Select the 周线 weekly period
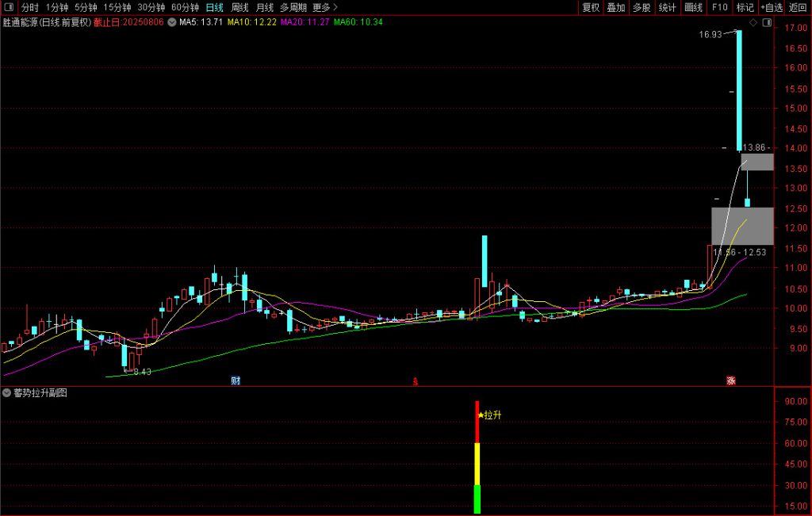Image resolution: width=812 pixels, height=516 pixels. click(239, 7)
